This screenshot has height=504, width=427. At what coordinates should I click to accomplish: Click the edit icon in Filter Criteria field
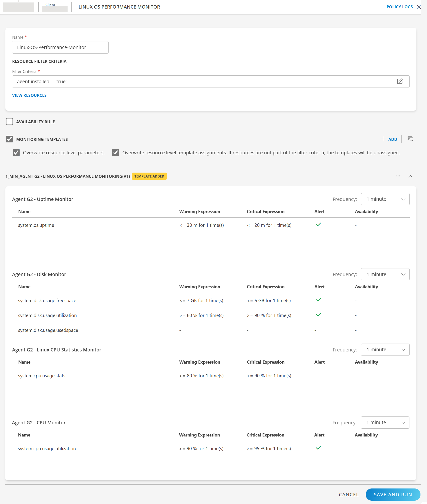pos(400,81)
